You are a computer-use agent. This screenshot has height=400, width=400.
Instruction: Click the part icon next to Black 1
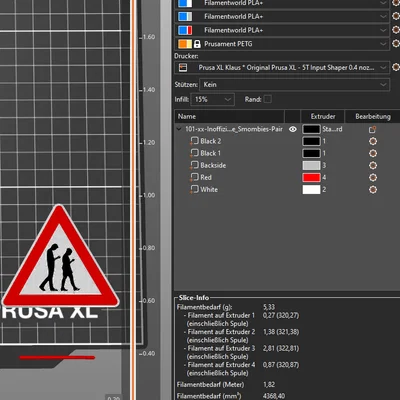pyautogui.click(x=194, y=153)
